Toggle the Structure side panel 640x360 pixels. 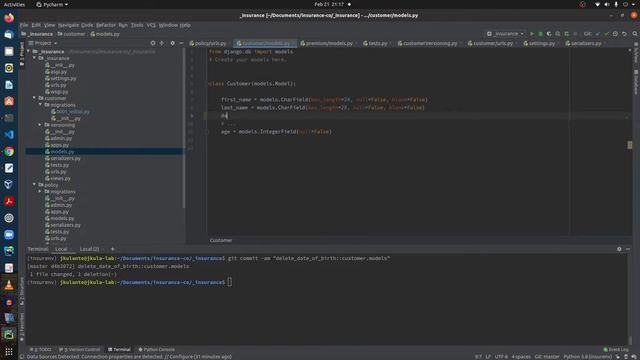click(x=22, y=292)
